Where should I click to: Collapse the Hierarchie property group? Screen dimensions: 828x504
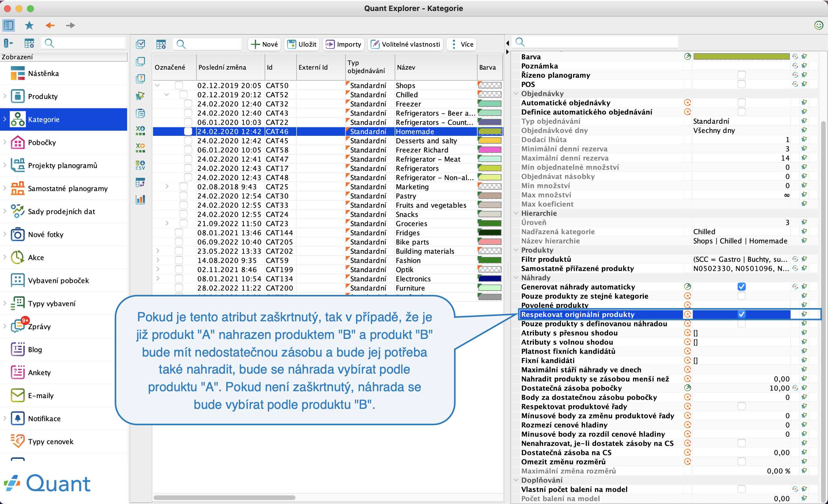click(515, 213)
